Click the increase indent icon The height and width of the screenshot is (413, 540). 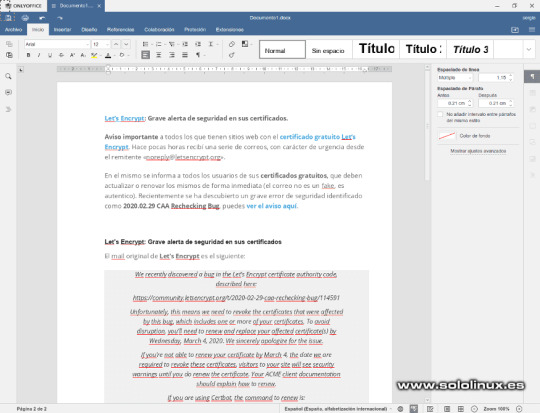tap(198, 44)
